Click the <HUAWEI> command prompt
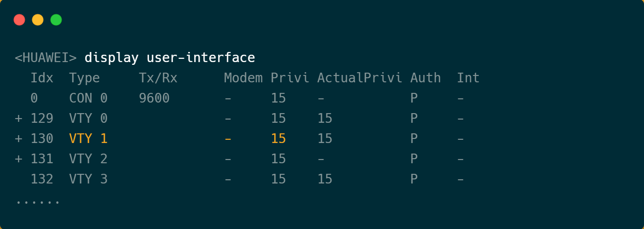This screenshot has height=229, width=644. click(46, 58)
